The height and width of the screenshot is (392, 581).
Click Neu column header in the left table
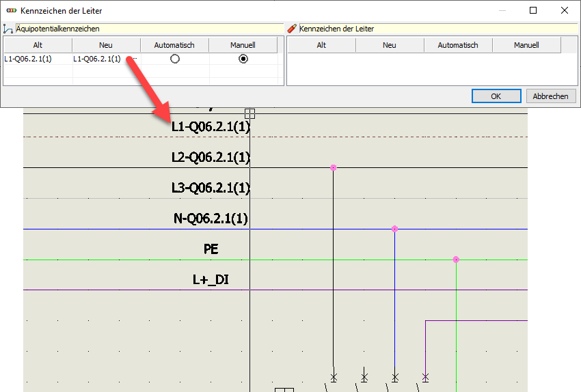[106, 45]
